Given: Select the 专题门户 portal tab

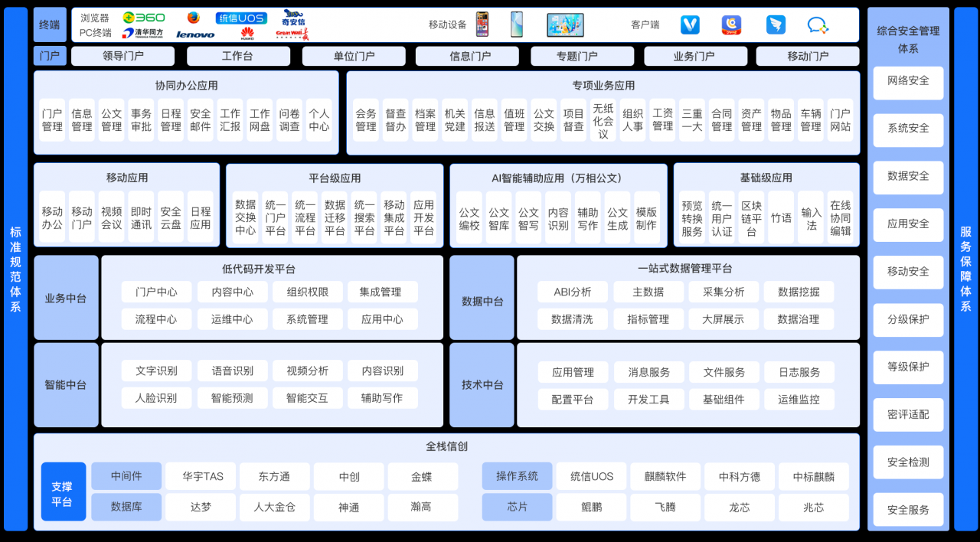Looking at the screenshot, I should pos(583,56).
